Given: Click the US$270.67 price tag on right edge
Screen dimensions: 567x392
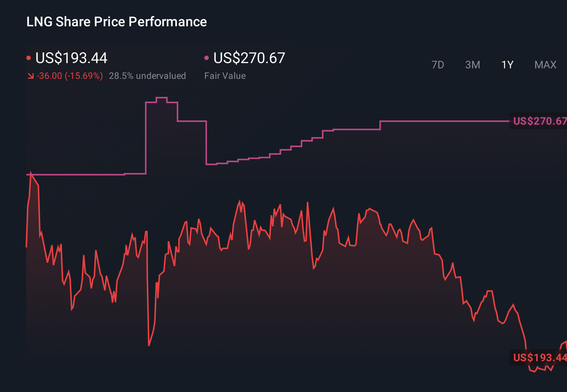Looking at the screenshot, I should coord(538,121).
